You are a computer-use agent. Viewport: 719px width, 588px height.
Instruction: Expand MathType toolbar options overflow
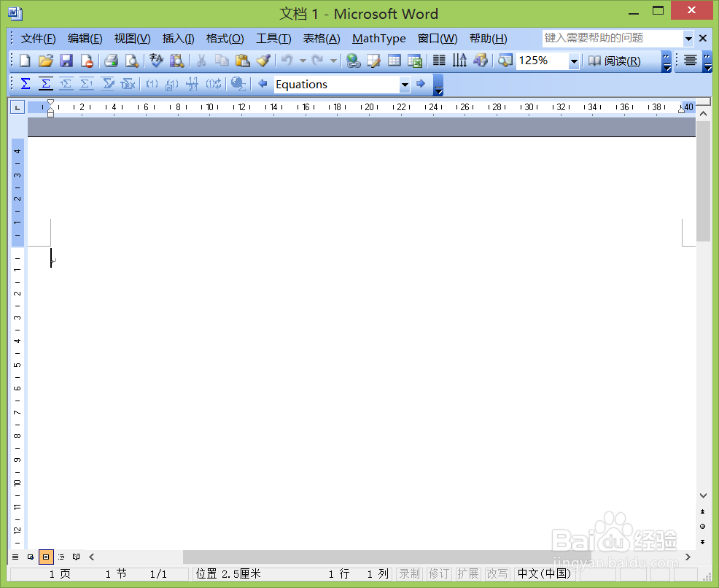[438, 85]
